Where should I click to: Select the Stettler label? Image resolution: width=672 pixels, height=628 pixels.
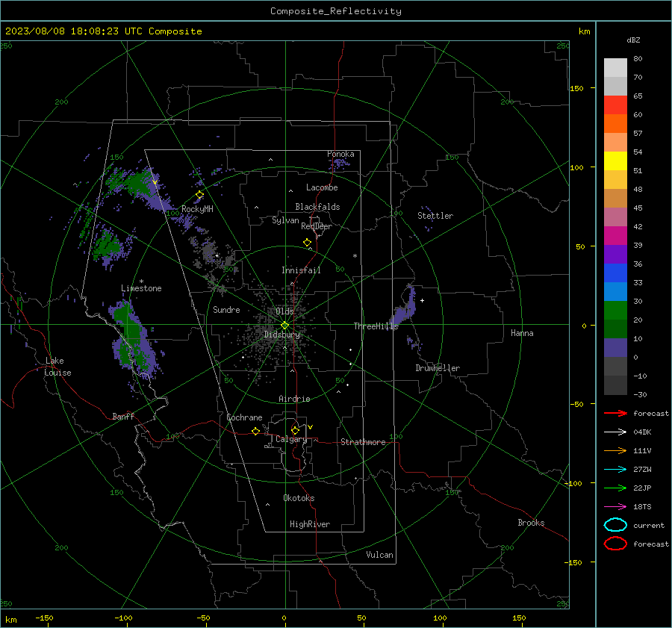[435, 216]
